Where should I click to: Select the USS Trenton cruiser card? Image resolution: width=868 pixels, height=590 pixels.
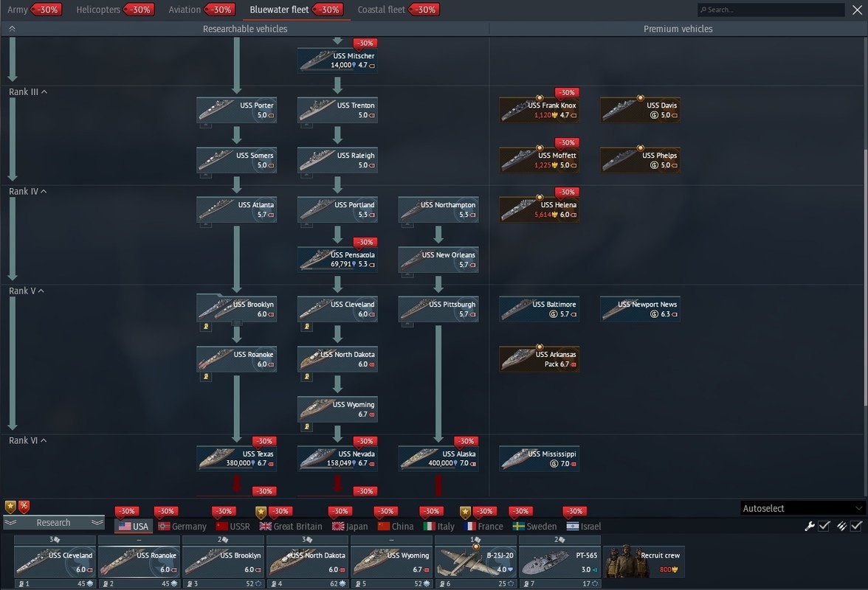pos(337,110)
